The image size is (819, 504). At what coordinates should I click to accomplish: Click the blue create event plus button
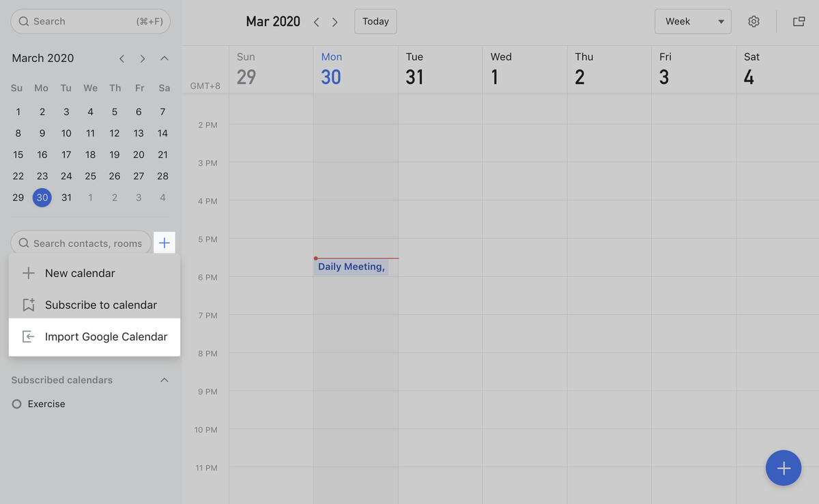point(783,468)
